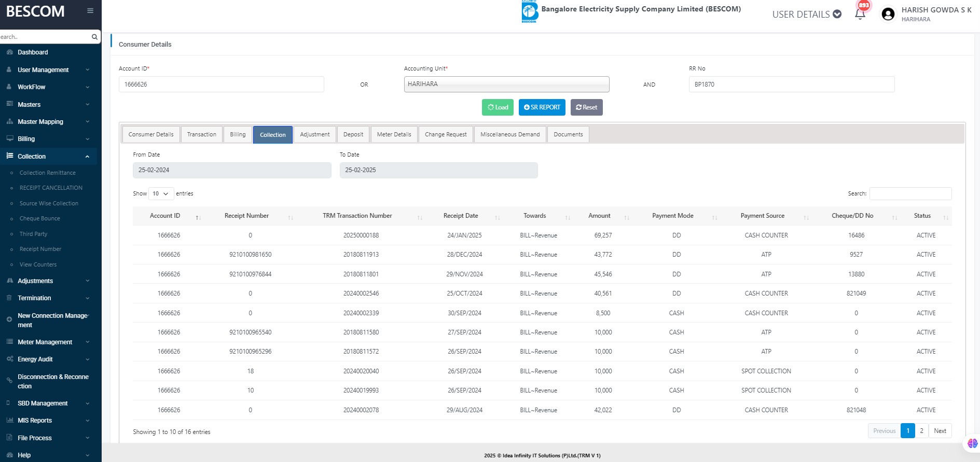Open the Show entries count dropdown

[x=161, y=193]
